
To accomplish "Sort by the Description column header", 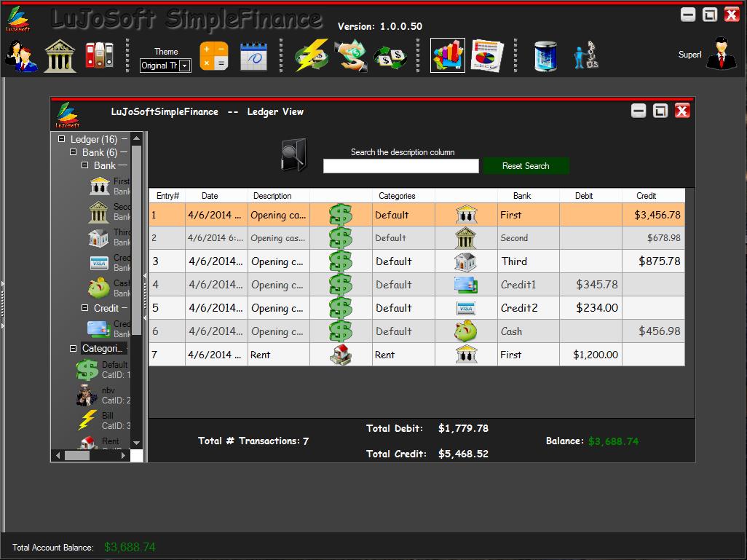I will (279, 196).
